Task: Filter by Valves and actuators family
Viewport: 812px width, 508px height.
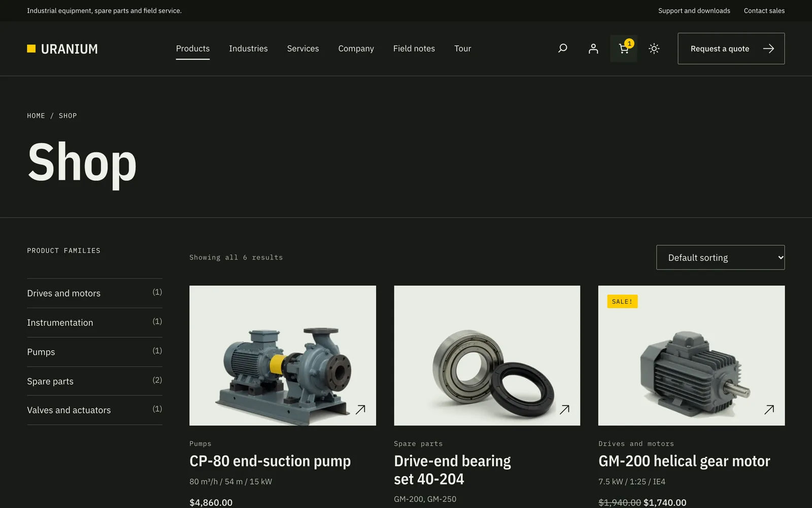Action: click(94, 410)
